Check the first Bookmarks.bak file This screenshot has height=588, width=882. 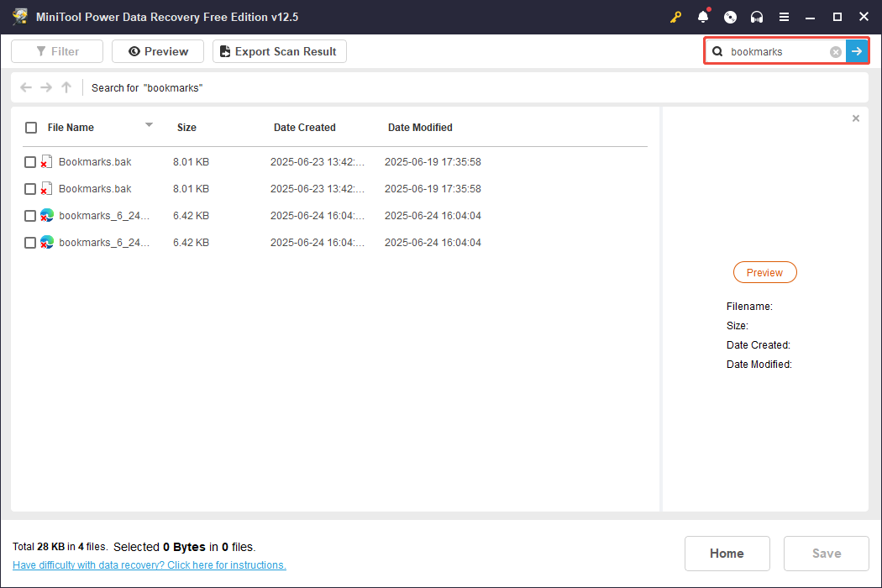[x=30, y=162]
